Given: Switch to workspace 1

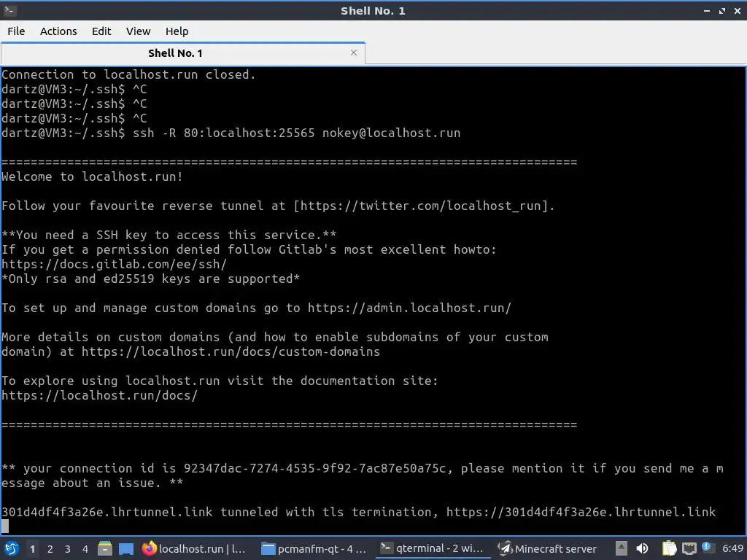Looking at the screenshot, I should tap(32, 549).
